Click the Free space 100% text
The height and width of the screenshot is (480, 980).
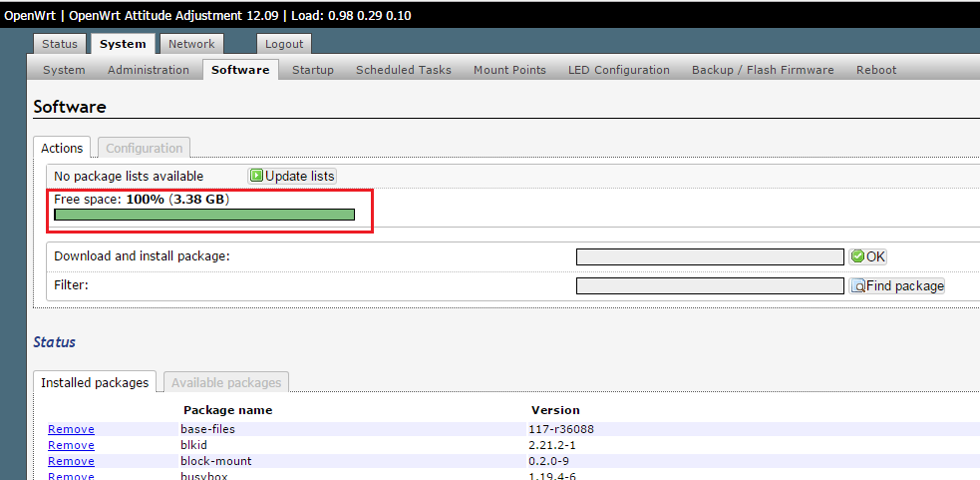(142, 200)
